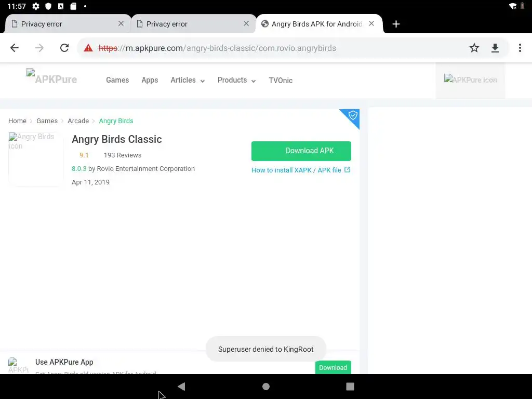Image resolution: width=532 pixels, height=399 pixels.
Task: Go to the Games breadcrumb
Action: (x=47, y=121)
